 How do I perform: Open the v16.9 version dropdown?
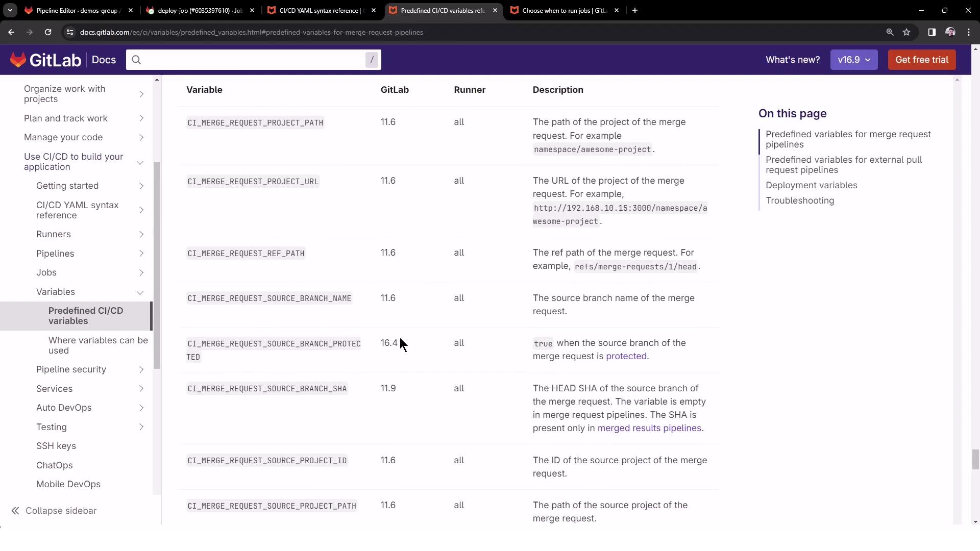coord(853,60)
